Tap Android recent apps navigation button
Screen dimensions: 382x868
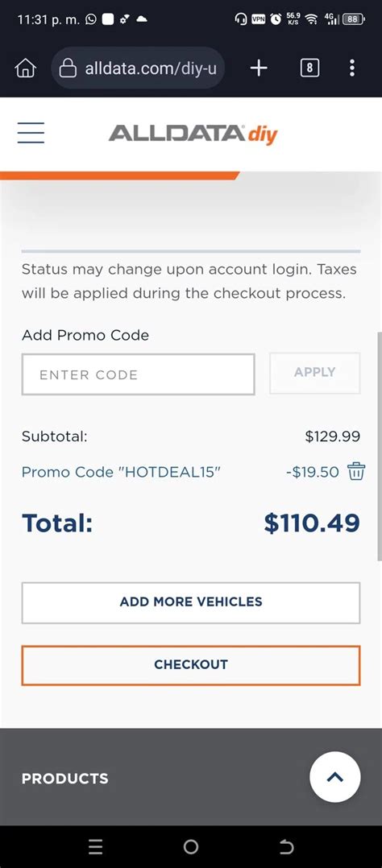[96, 846]
